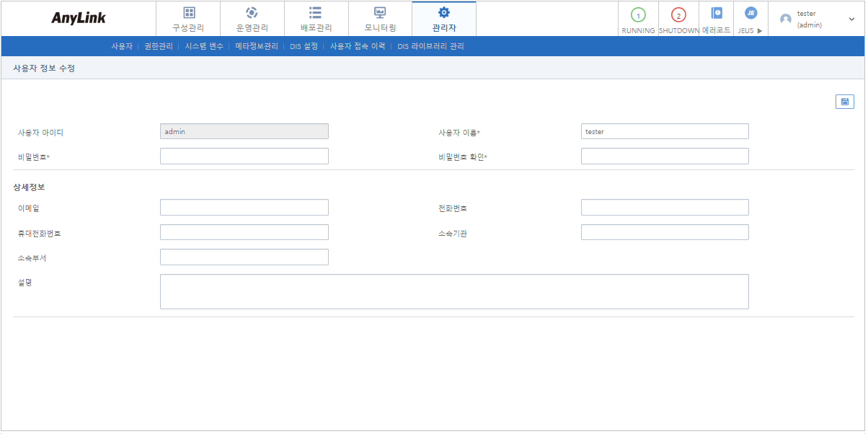Open the JEUS submenu arrow
The height and width of the screenshot is (434, 868).
click(758, 31)
